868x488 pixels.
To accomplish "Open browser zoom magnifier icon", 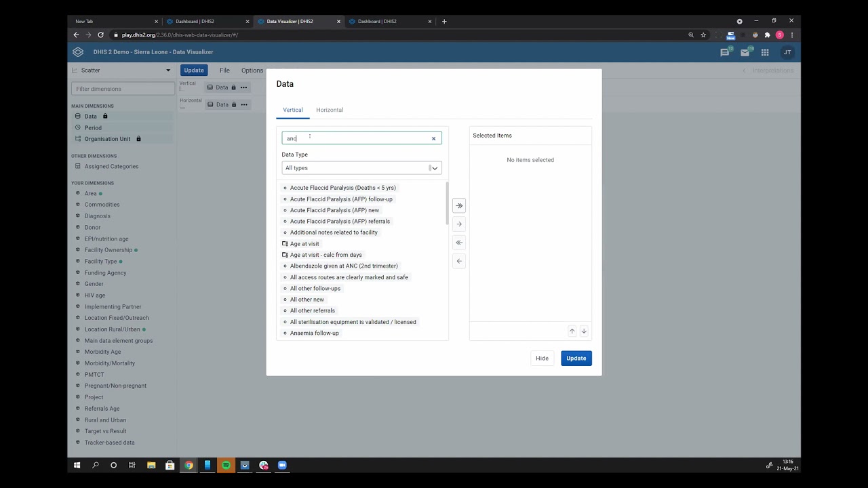I will 691,35.
